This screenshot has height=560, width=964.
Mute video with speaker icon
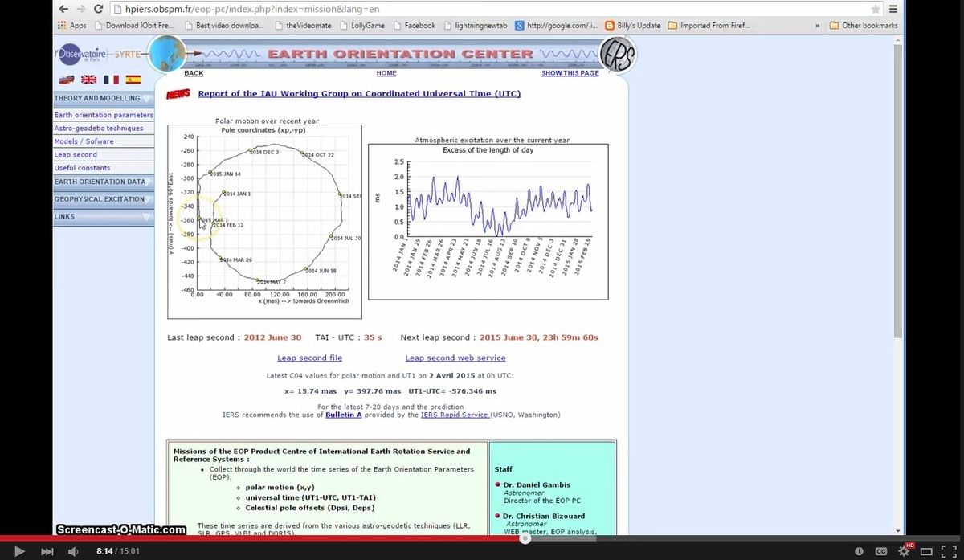click(73, 551)
